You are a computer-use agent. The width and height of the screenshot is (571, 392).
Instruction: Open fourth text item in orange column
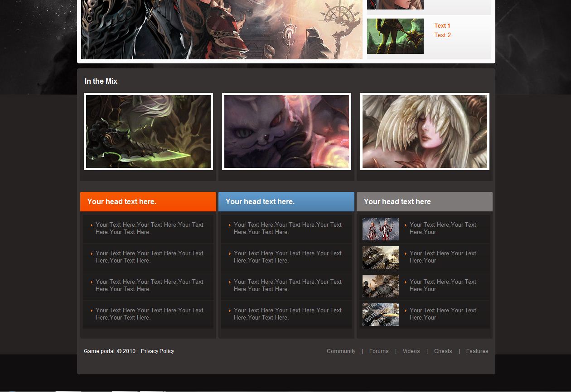[x=149, y=314]
